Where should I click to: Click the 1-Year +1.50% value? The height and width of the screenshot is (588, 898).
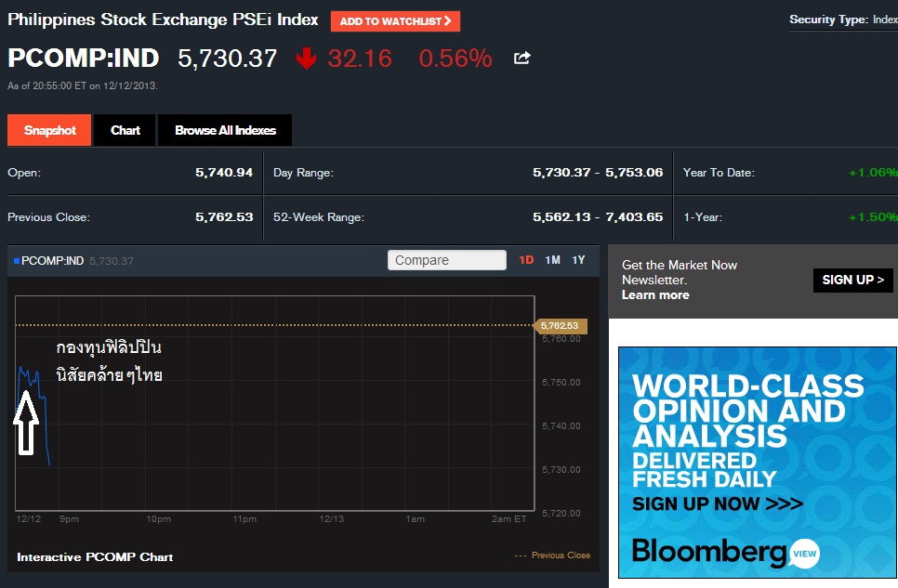point(873,217)
